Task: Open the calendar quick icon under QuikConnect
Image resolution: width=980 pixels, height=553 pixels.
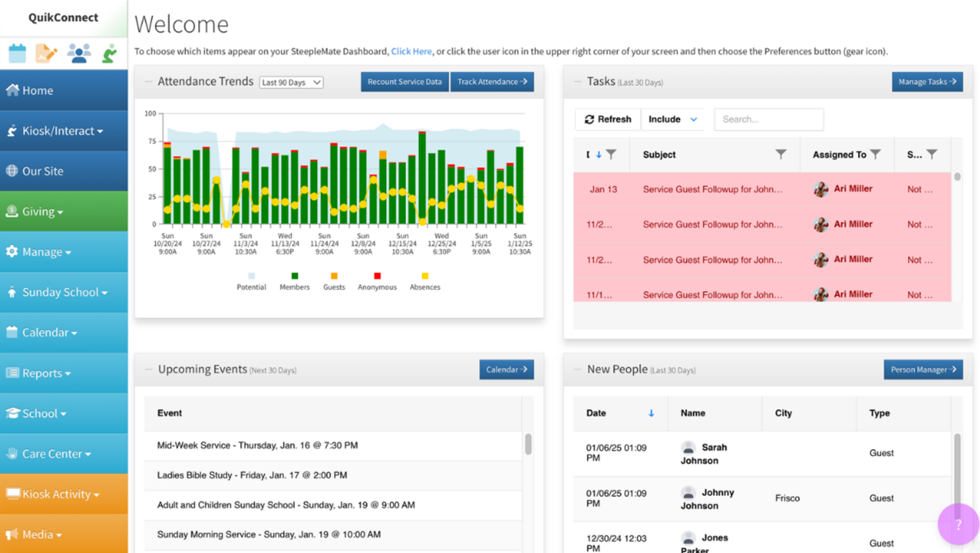Action: pos(17,53)
